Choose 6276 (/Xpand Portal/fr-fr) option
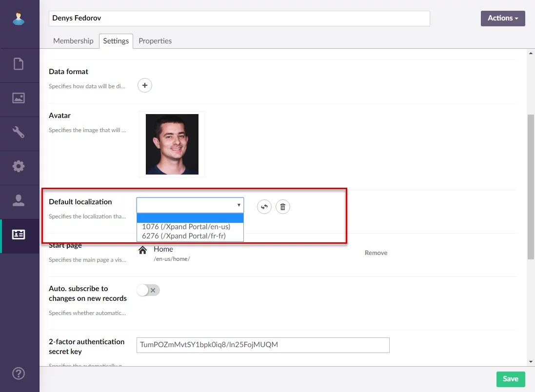 (x=184, y=236)
